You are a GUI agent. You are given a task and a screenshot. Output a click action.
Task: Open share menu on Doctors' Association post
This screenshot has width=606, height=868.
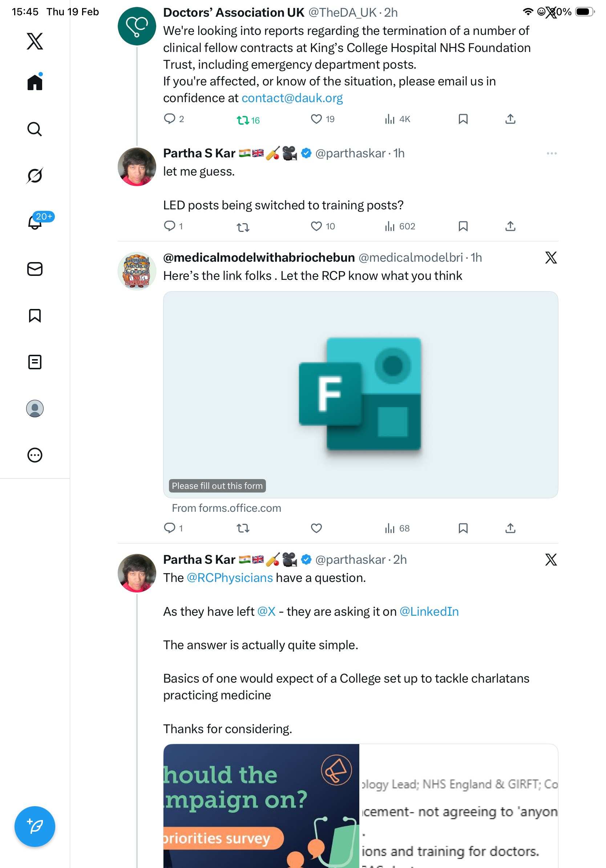point(510,120)
